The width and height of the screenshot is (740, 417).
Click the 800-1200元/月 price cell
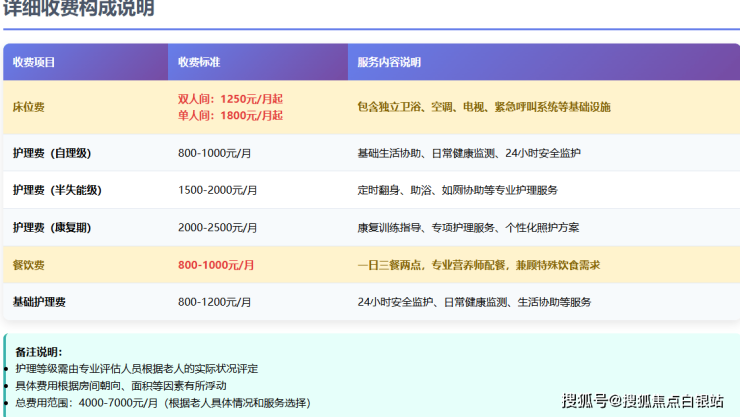click(x=215, y=302)
